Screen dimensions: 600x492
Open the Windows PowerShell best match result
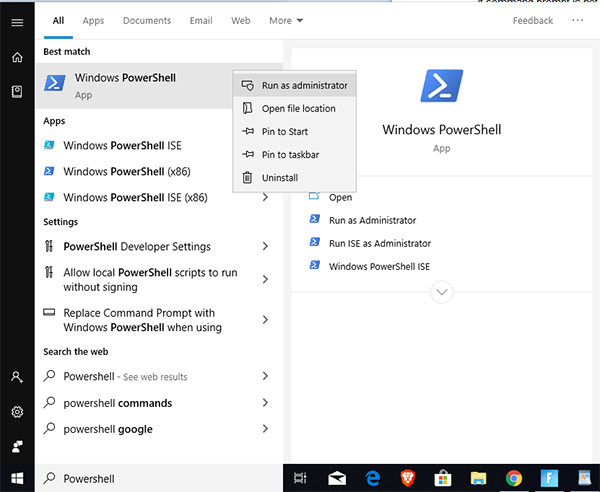(x=135, y=86)
